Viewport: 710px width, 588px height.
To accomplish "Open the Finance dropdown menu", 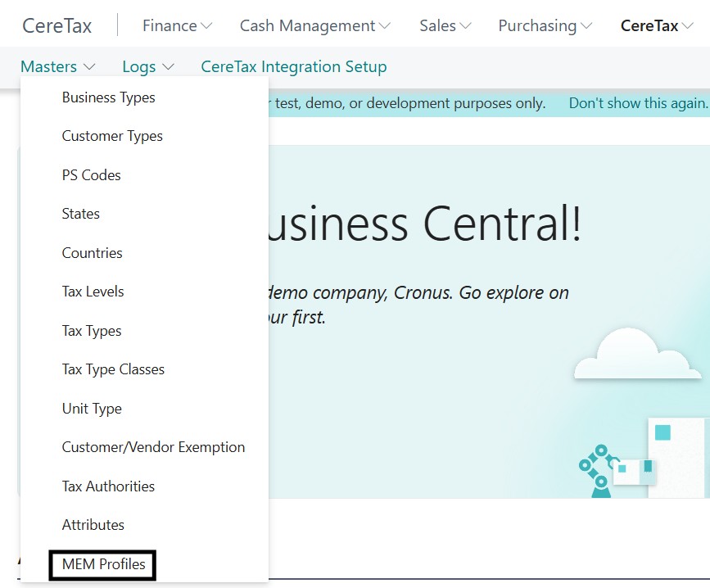I will (177, 26).
